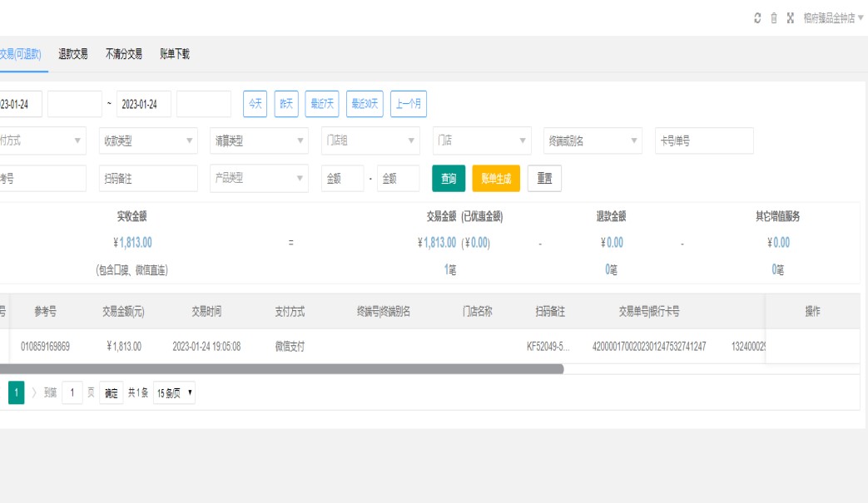
Task: Open the 账单下载 tab
Action: tap(175, 54)
